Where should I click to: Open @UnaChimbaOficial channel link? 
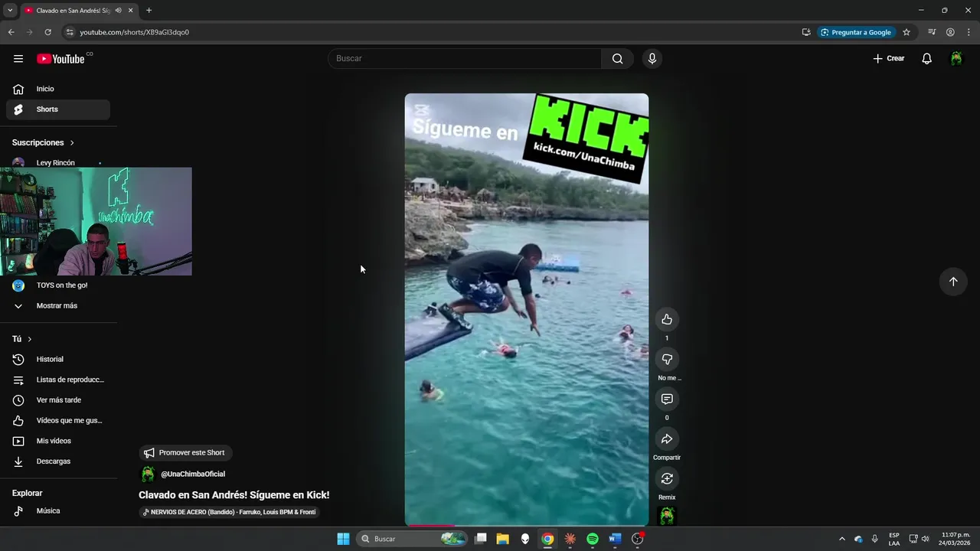(192, 474)
